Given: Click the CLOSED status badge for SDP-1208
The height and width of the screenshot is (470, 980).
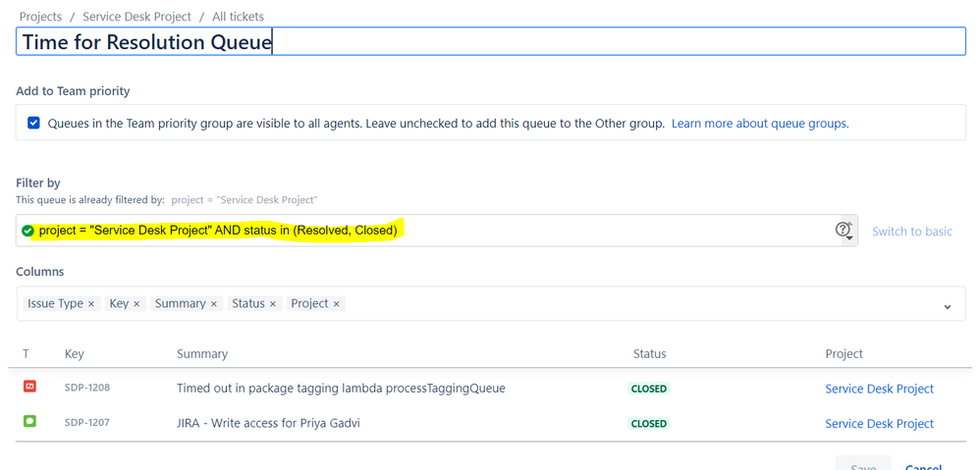Looking at the screenshot, I should coord(649,389).
